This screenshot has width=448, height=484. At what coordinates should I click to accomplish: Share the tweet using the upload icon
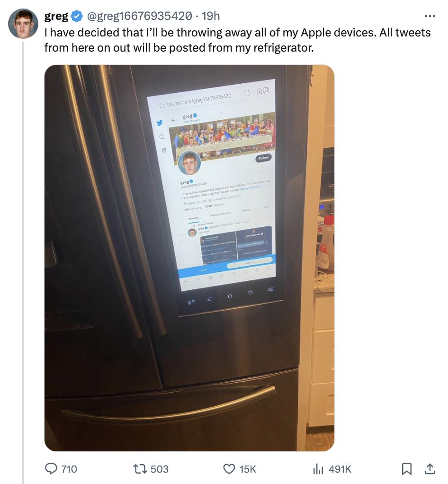pos(430,469)
